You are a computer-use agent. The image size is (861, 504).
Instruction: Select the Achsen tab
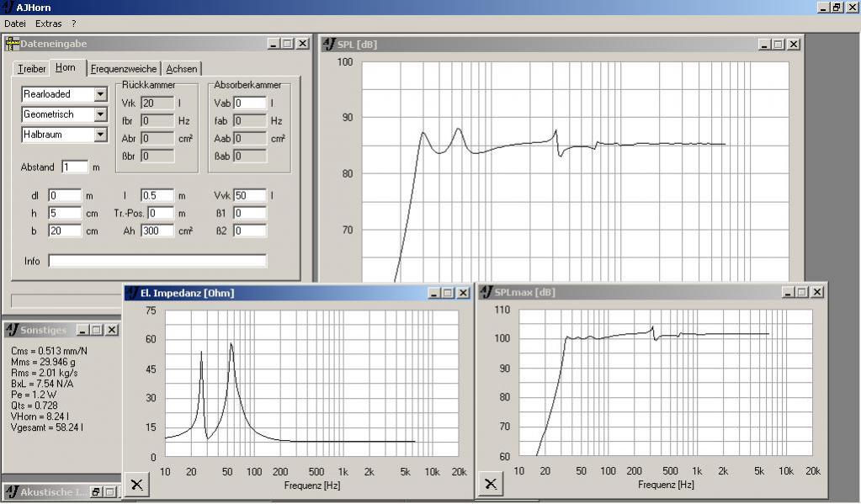click(x=182, y=69)
